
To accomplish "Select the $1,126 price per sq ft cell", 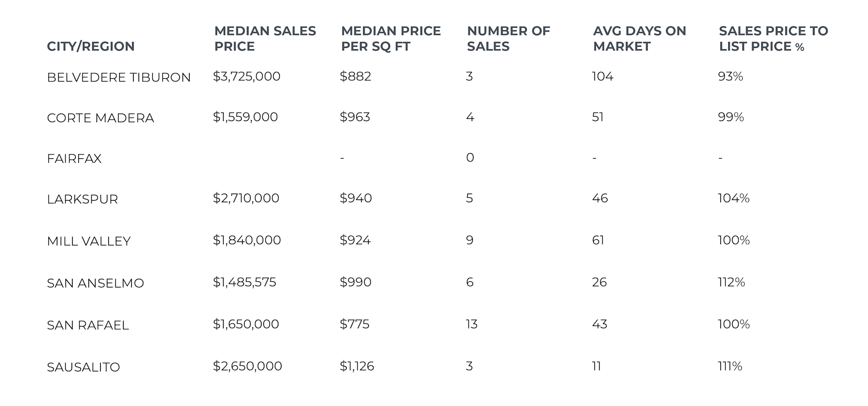I will pyautogui.click(x=357, y=366).
